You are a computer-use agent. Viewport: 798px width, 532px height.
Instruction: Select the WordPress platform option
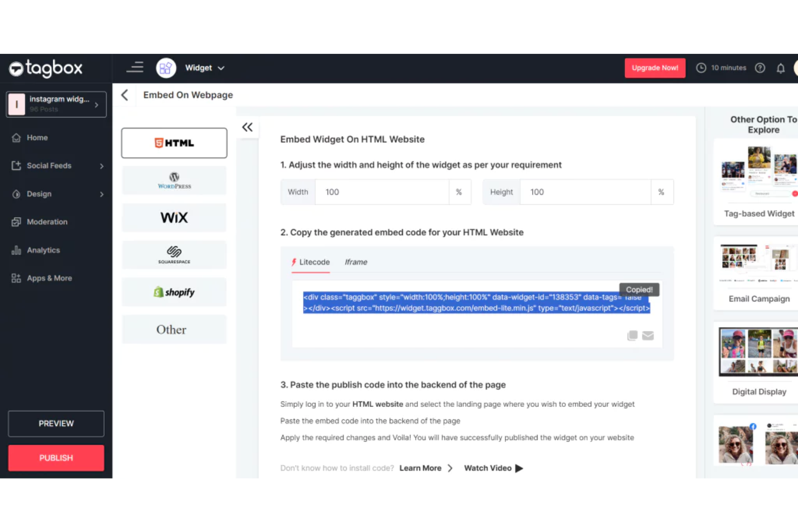click(x=174, y=180)
